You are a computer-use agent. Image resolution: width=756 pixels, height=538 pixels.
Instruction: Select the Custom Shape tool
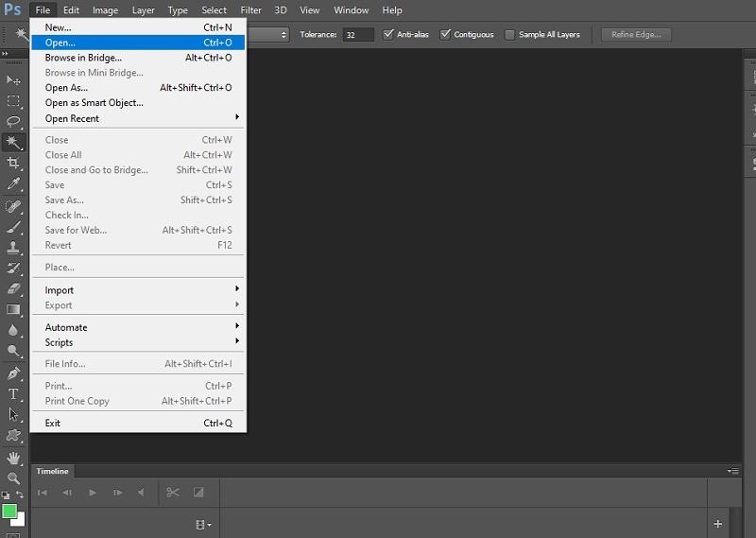coord(13,435)
